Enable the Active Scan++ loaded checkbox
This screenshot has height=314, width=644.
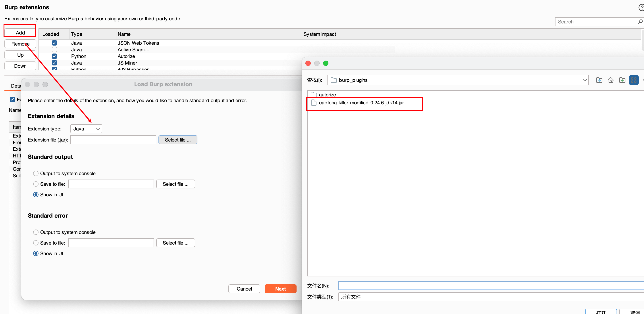(54, 50)
